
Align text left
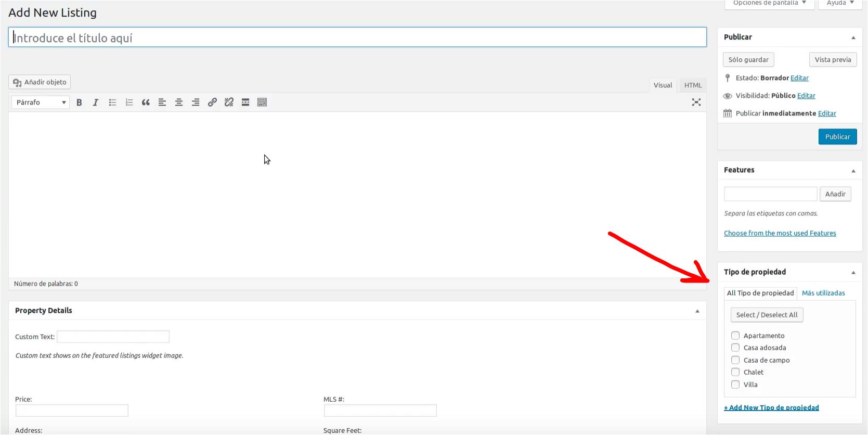click(162, 103)
